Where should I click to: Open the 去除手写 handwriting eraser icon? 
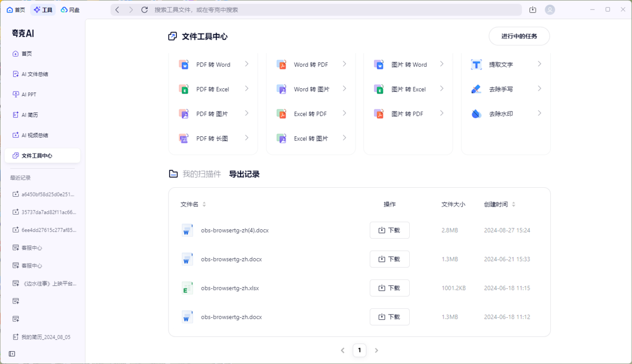(x=476, y=89)
